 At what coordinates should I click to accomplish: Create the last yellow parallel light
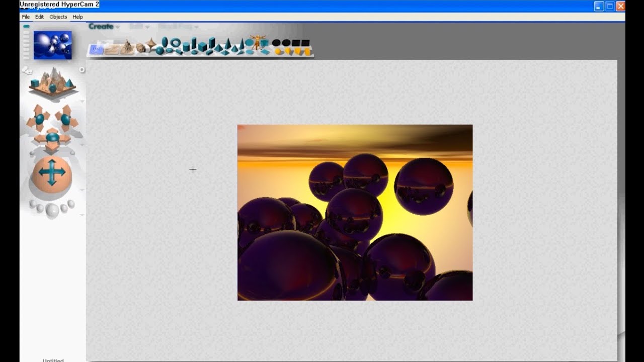(x=307, y=52)
